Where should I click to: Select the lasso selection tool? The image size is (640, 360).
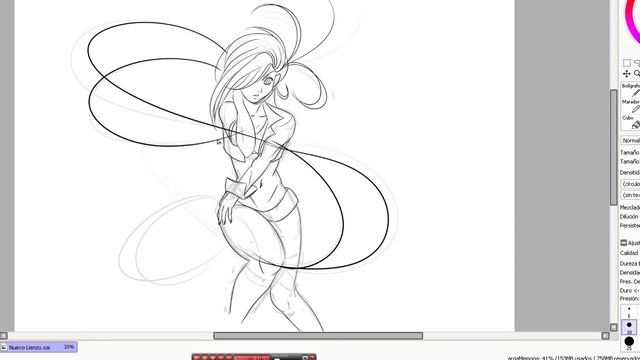[x=637, y=62]
